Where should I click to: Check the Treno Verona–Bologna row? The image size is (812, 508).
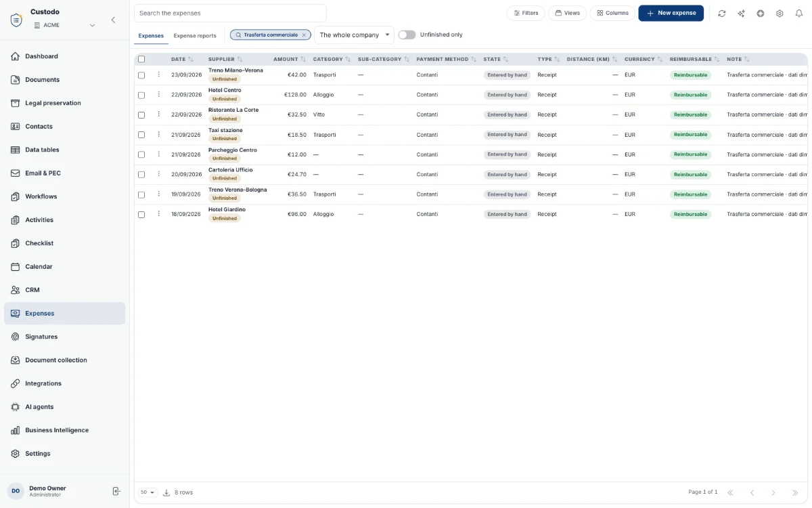141,194
